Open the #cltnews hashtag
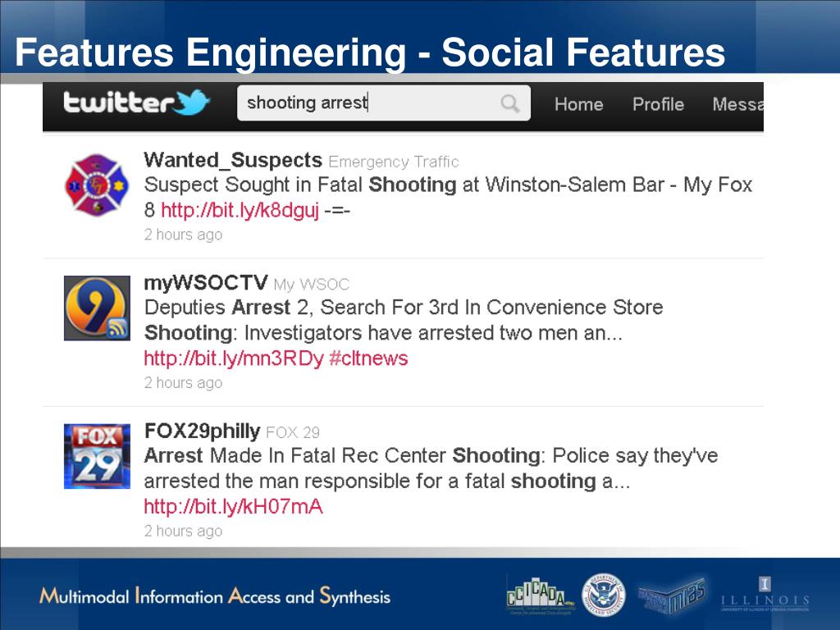Viewport: 840px width, 630px height. pos(368,358)
